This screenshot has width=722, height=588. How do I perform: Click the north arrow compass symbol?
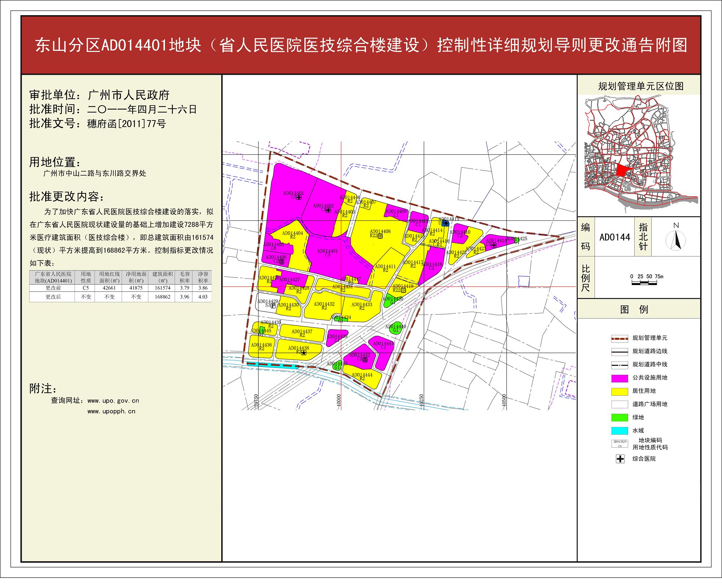(x=675, y=240)
